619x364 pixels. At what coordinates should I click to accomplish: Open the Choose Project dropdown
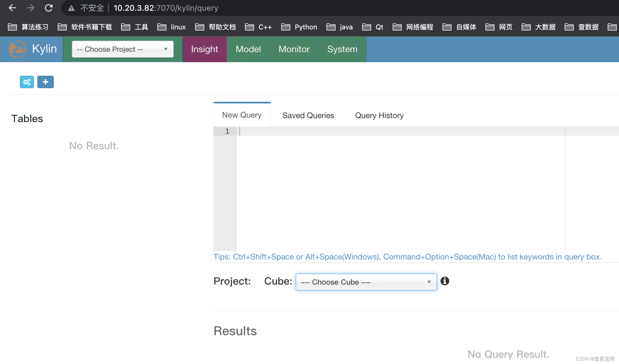(x=122, y=49)
